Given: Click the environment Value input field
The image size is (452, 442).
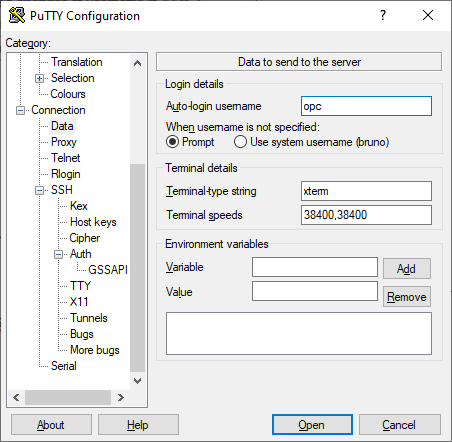Looking at the screenshot, I should pos(315,291).
